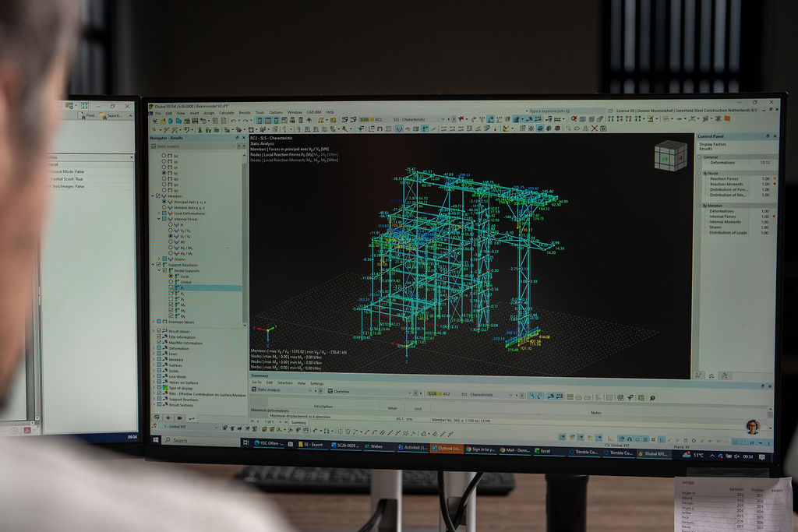
Task: Click the navigator Results tab icon
Action: pos(192,418)
